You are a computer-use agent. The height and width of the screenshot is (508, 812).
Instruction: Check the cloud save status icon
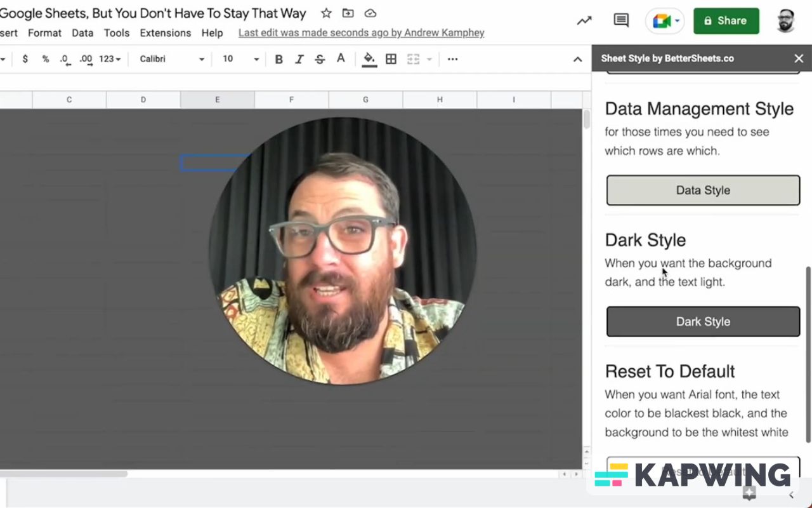pyautogui.click(x=370, y=13)
